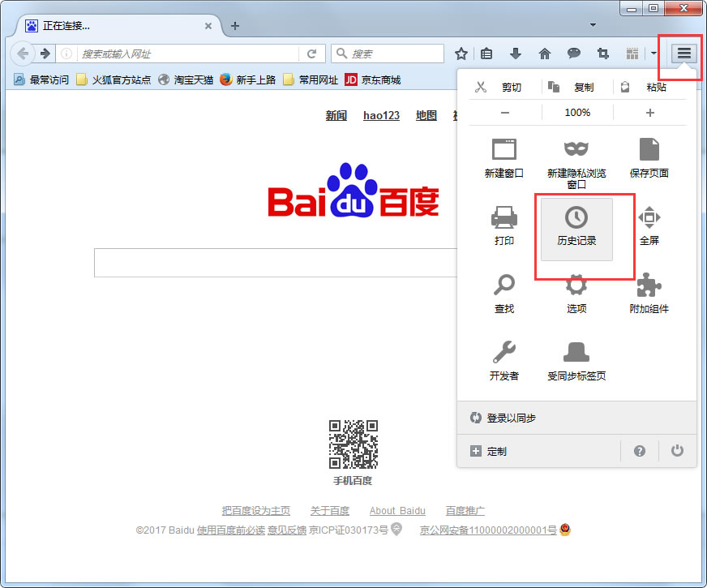This screenshot has width=707, height=588.
Task: Reset zoom by clicking 100%
Action: point(577,112)
